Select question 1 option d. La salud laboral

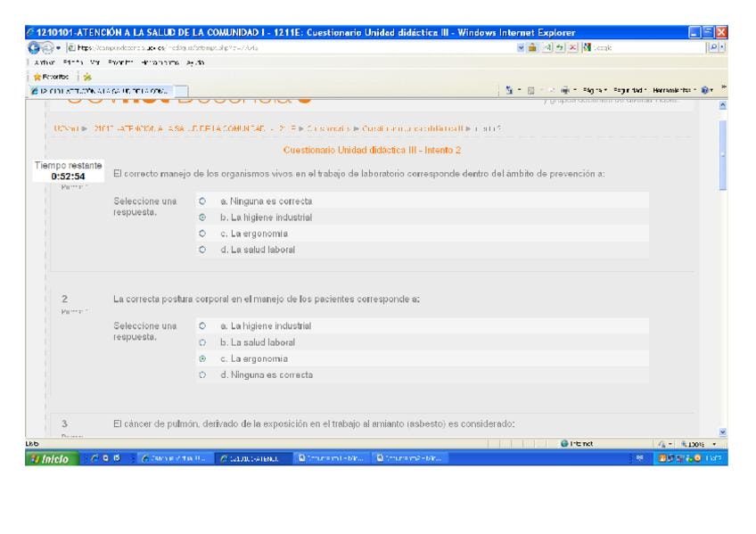[x=202, y=250]
